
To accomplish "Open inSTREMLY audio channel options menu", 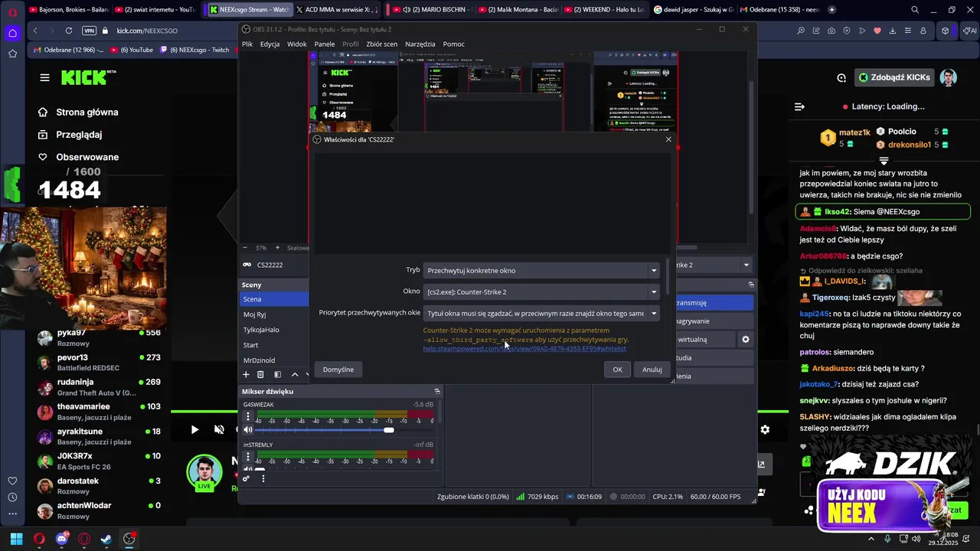I will coord(247,457).
